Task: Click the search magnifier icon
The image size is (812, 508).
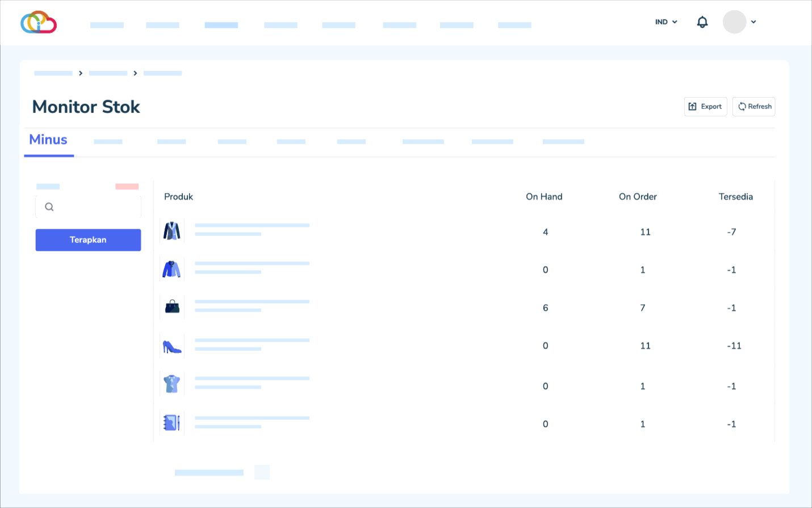Action: click(49, 207)
